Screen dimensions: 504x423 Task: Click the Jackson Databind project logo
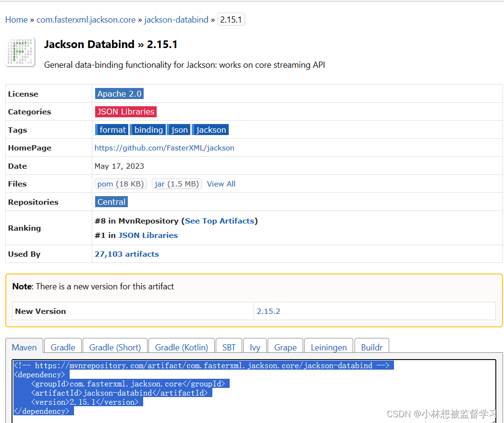coord(20,51)
